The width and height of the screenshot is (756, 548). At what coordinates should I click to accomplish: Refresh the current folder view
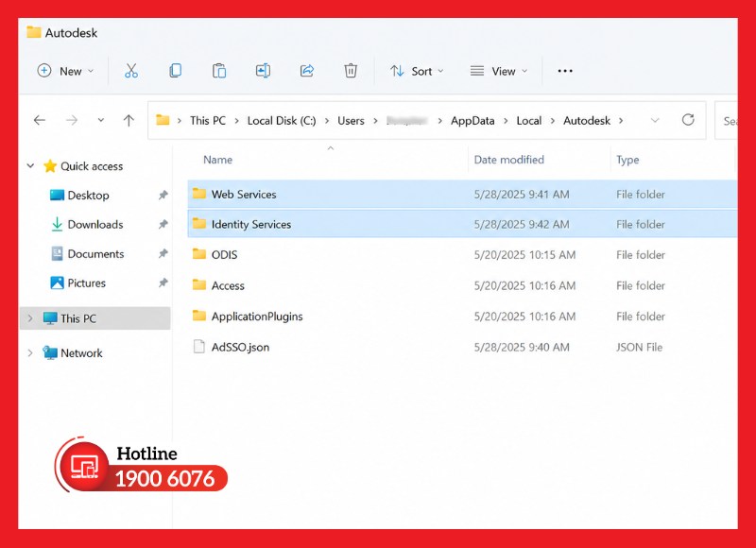(688, 120)
